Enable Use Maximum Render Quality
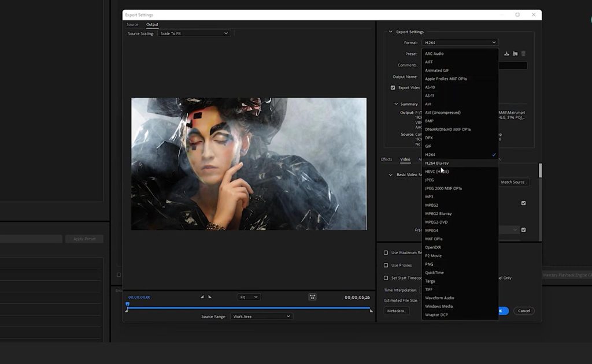The image size is (592, 364). pyautogui.click(x=385, y=252)
